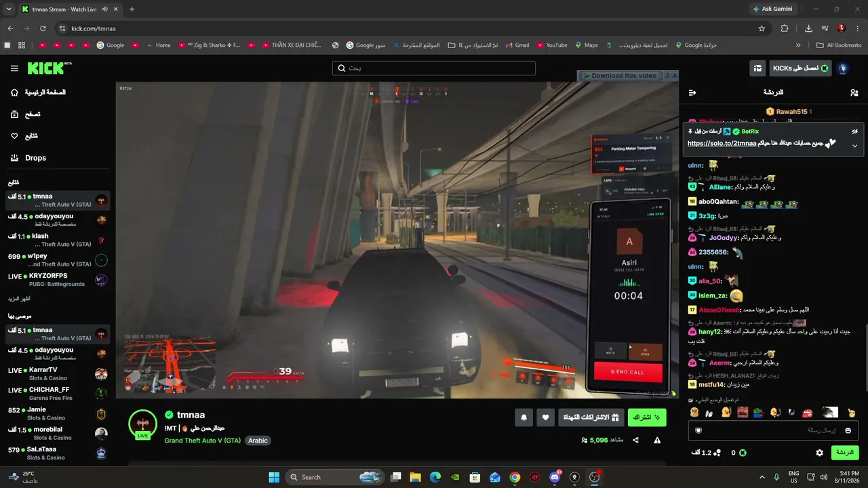
Task: Send message with الدردشة button
Action: click(845, 453)
